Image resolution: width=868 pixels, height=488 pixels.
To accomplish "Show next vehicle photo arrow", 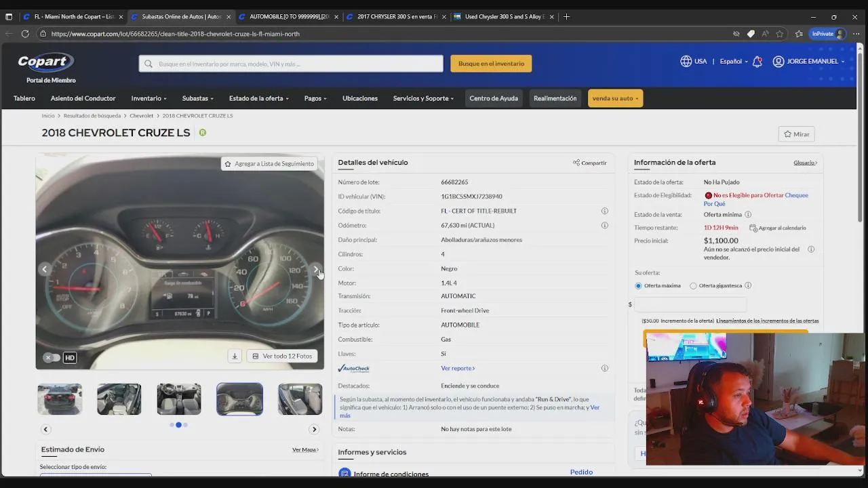I will point(315,269).
